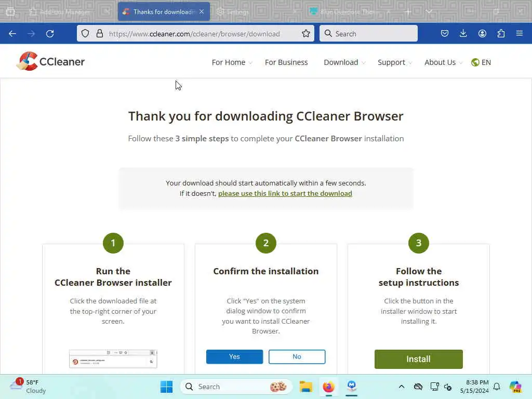This screenshot has width=532, height=399.
Task: Open the notifications bell icon
Action: tap(497, 387)
